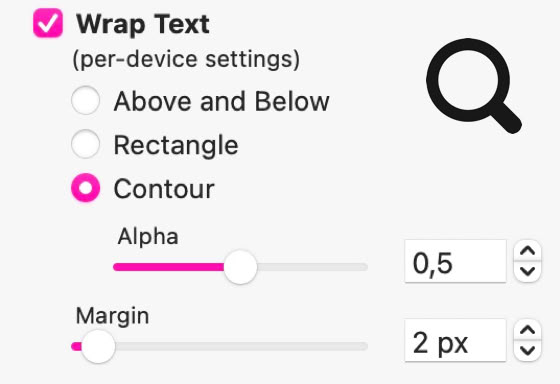Click the Contour label text
The width and height of the screenshot is (560, 384).
click(x=164, y=189)
